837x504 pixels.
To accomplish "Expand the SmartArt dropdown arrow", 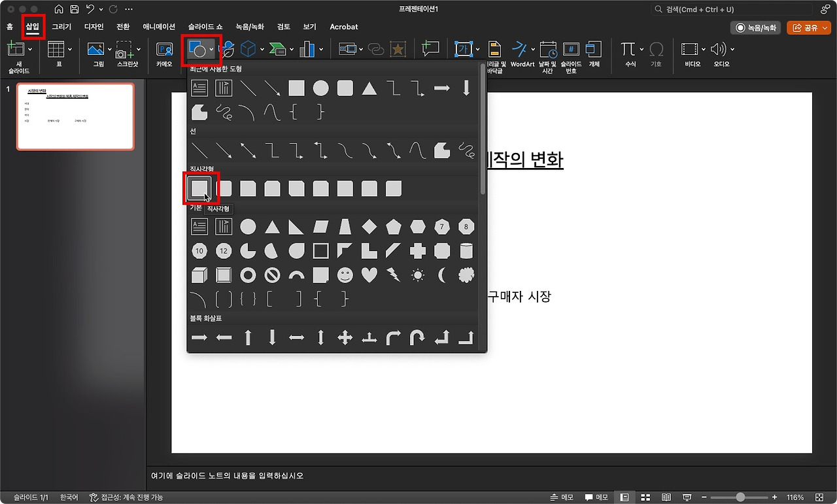I will [291, 49].
